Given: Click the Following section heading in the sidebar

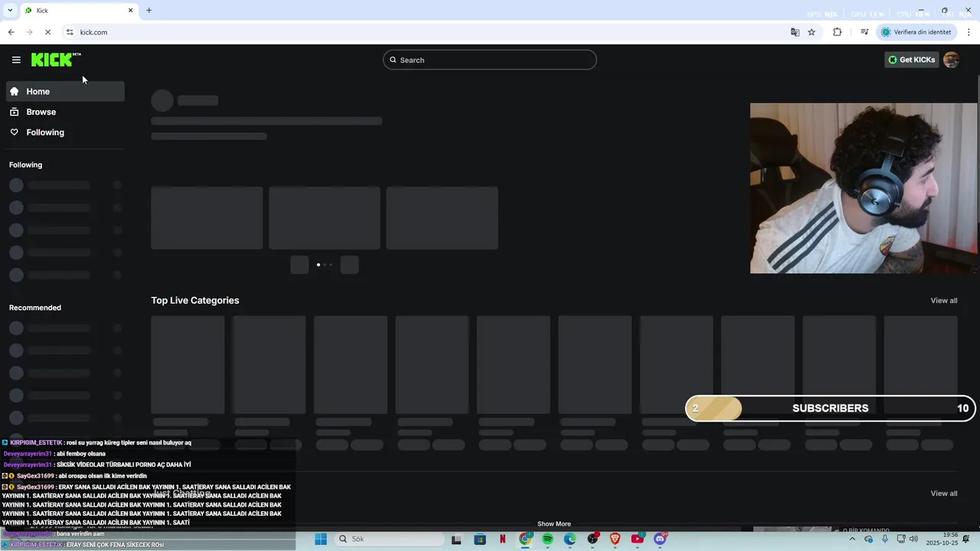Looking at the screenshot, I should pos(25,165).
